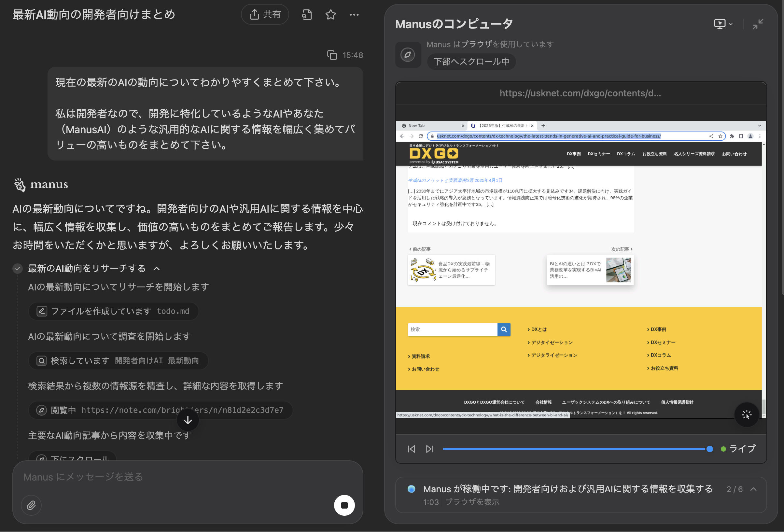
Task: Collapse the Manus progress panel via chevron
Action: 754,489
